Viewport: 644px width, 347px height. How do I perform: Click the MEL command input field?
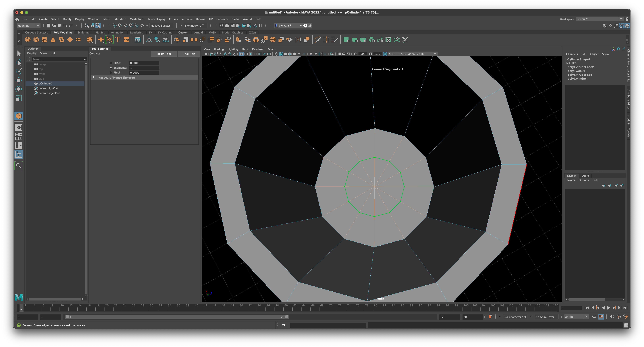coord(328,325)
